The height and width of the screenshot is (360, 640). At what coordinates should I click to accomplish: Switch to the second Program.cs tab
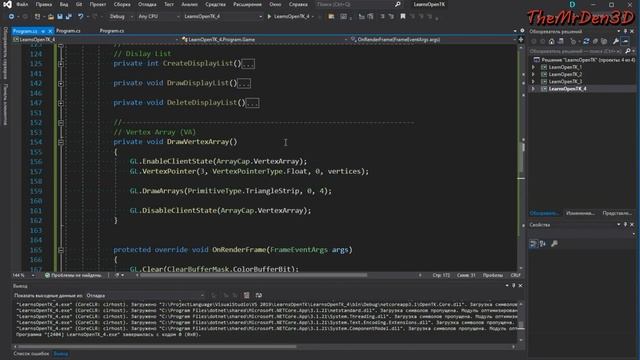(68, 31)
